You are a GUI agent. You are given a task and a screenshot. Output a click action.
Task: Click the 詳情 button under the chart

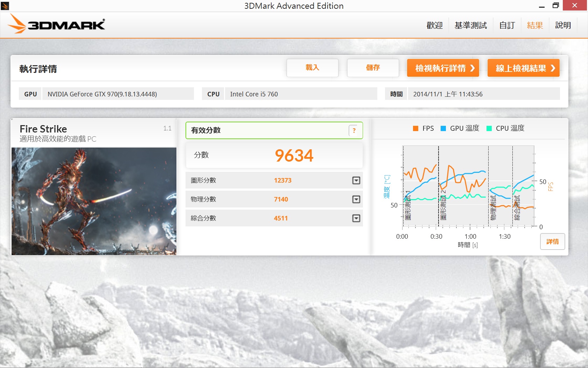(552, 241)
